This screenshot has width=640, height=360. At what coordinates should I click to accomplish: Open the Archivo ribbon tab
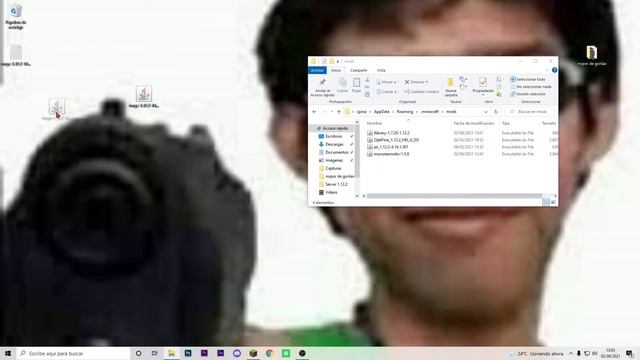tap(317, 70)
